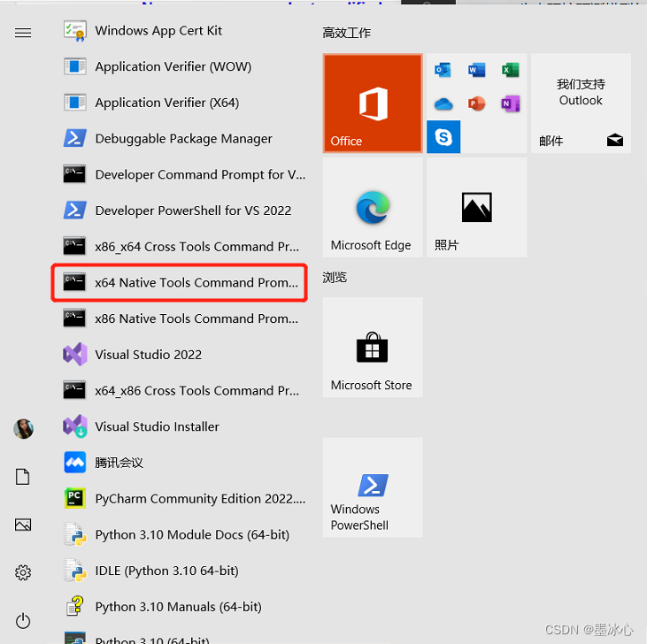Open the Mail (邮件) Outlook tile

click(581, 103)
